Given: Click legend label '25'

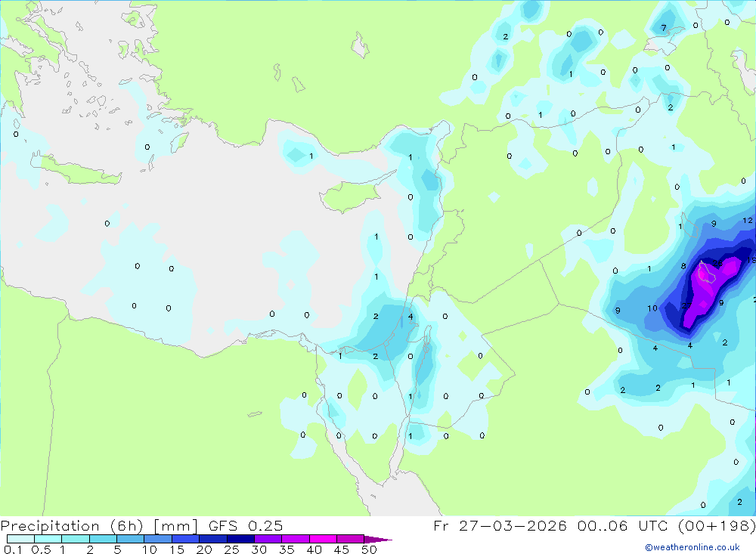Looking at the screenshot, I should (231, 549).
